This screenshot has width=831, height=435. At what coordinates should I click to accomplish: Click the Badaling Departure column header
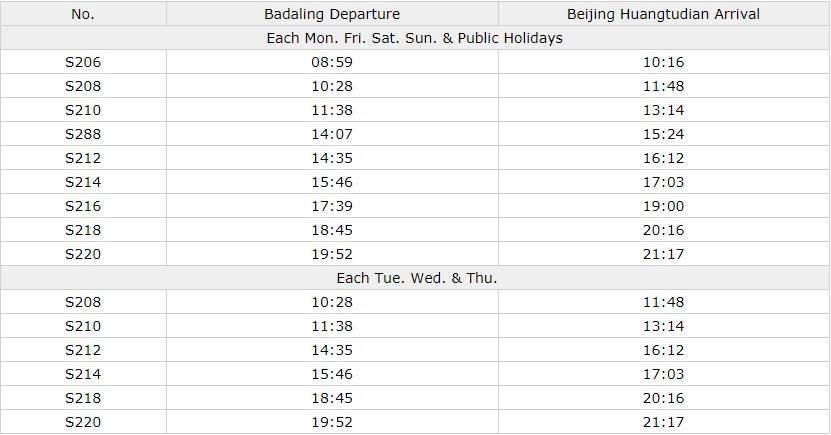[332, 14]
